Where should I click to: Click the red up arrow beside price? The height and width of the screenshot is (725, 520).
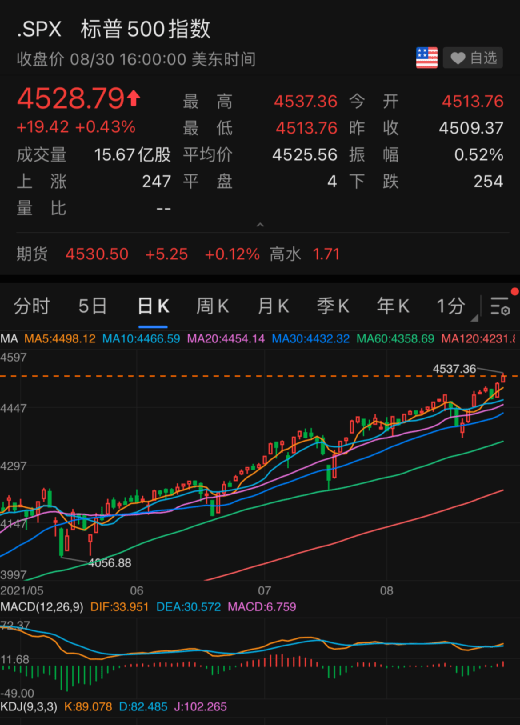pyautogui.click(x=134, y=98)
